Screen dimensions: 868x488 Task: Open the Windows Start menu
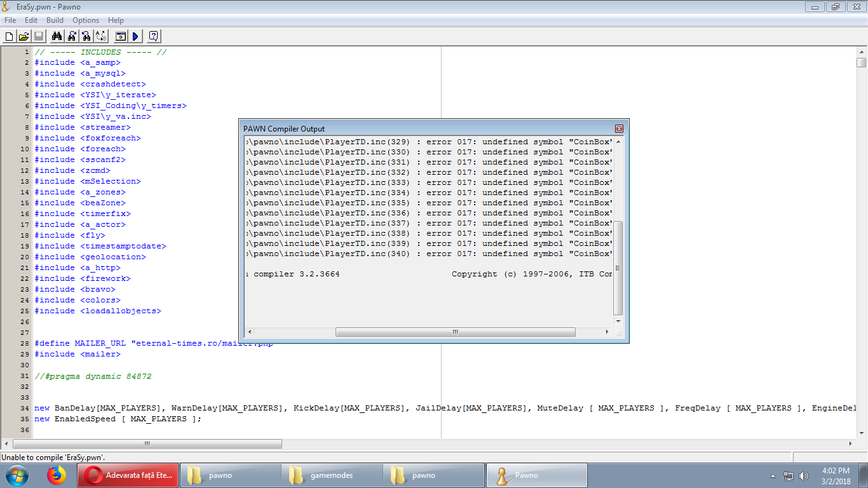pyautogui.click(x=17, y=475)
